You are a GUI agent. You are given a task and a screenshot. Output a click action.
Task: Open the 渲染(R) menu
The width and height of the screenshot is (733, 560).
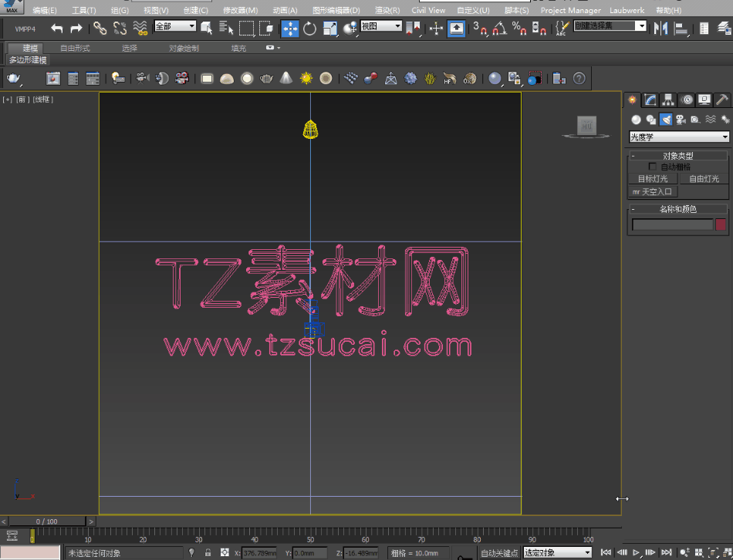point(387,10)
